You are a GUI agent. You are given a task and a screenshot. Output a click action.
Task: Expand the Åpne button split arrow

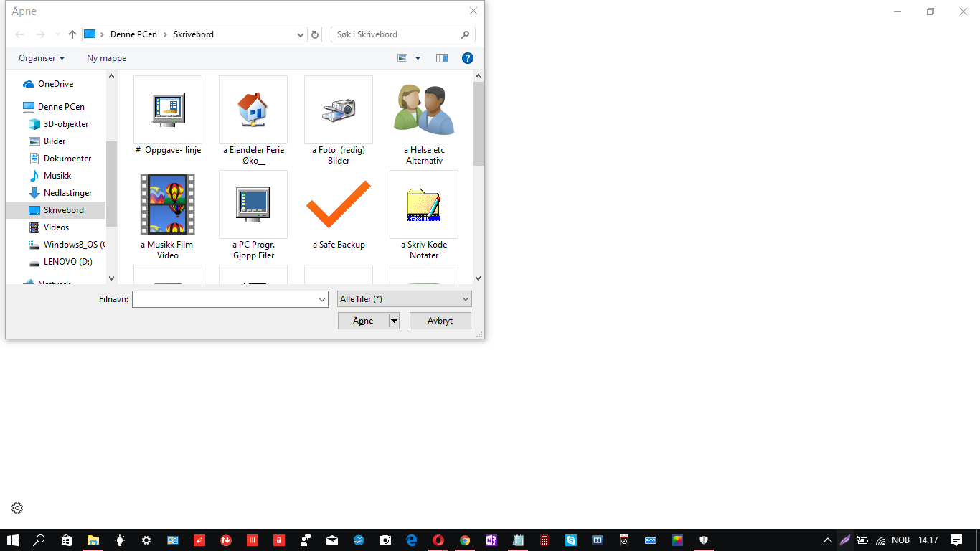[394, 321]
